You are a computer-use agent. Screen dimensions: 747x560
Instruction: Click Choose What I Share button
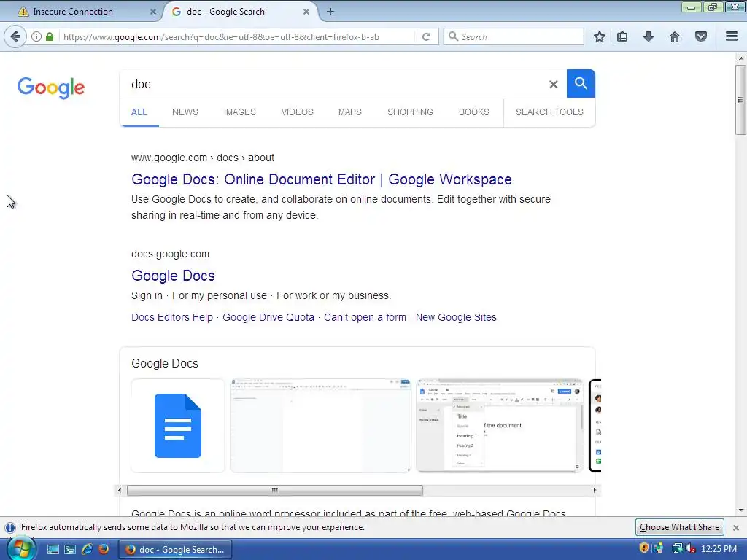(679, 527)
